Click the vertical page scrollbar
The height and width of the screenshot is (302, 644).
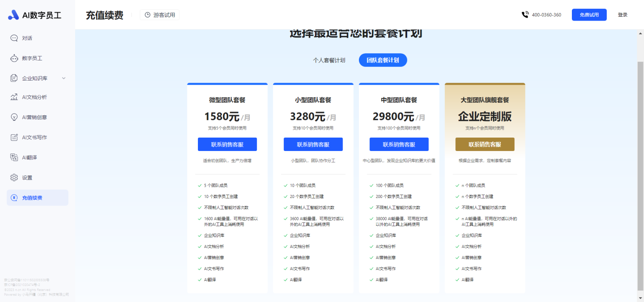pos(640,168)
